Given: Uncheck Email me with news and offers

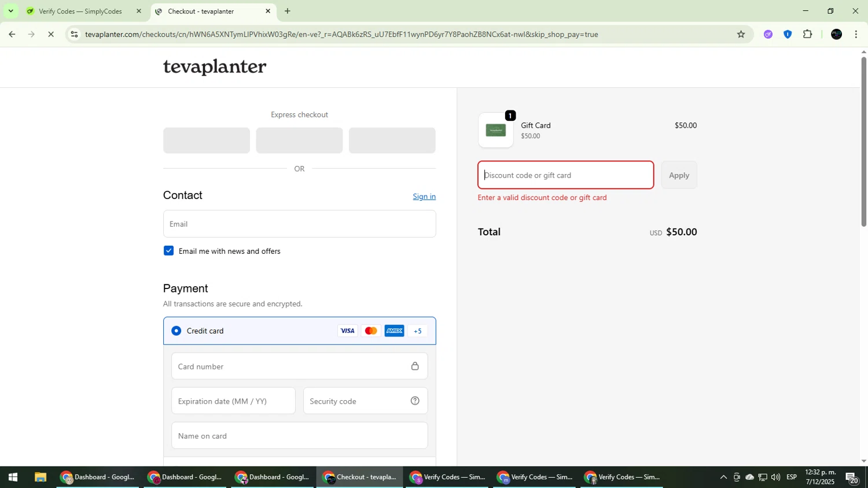Looking at the screenshot, I should [168, 250].
